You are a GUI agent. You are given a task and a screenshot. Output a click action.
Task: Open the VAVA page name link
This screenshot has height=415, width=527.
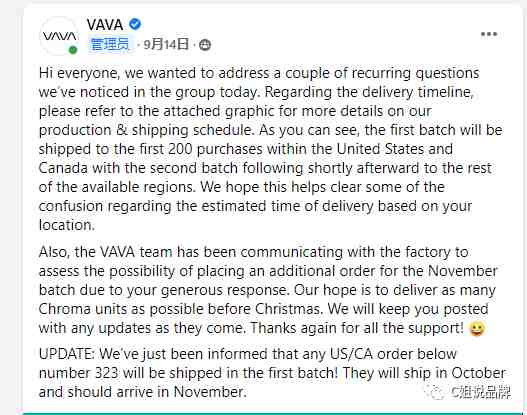point(105,25)
